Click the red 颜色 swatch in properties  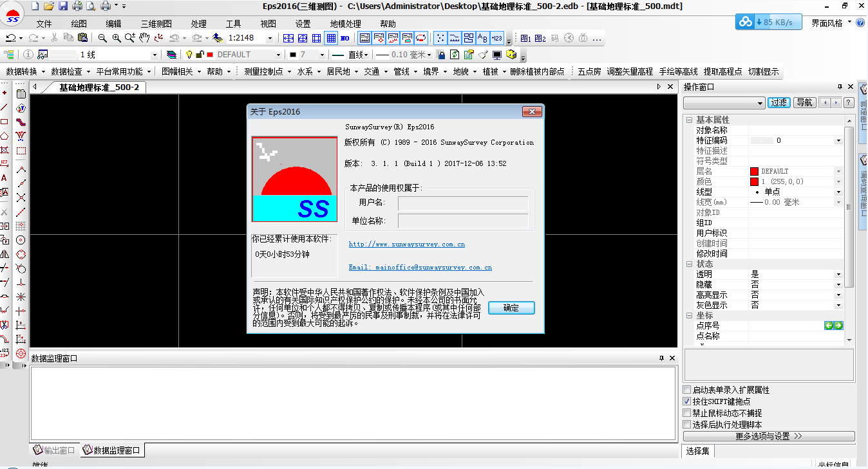point(754,181)
